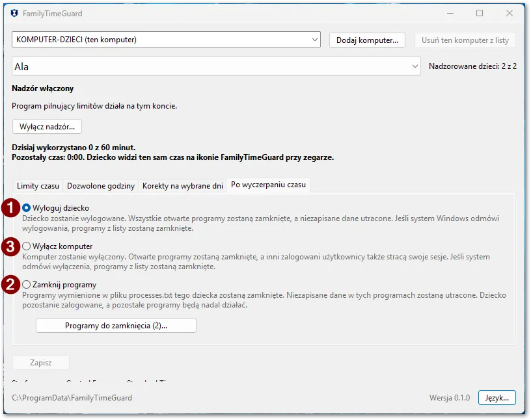Go to the Korekty na wybrane dni tab

pyautogui.click(x=182, y=186)
